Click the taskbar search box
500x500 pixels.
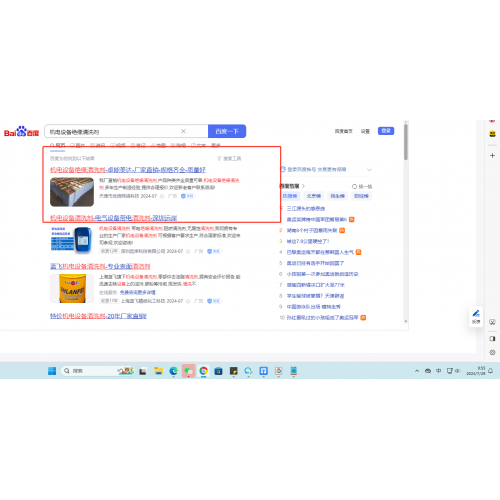[97, 371]
